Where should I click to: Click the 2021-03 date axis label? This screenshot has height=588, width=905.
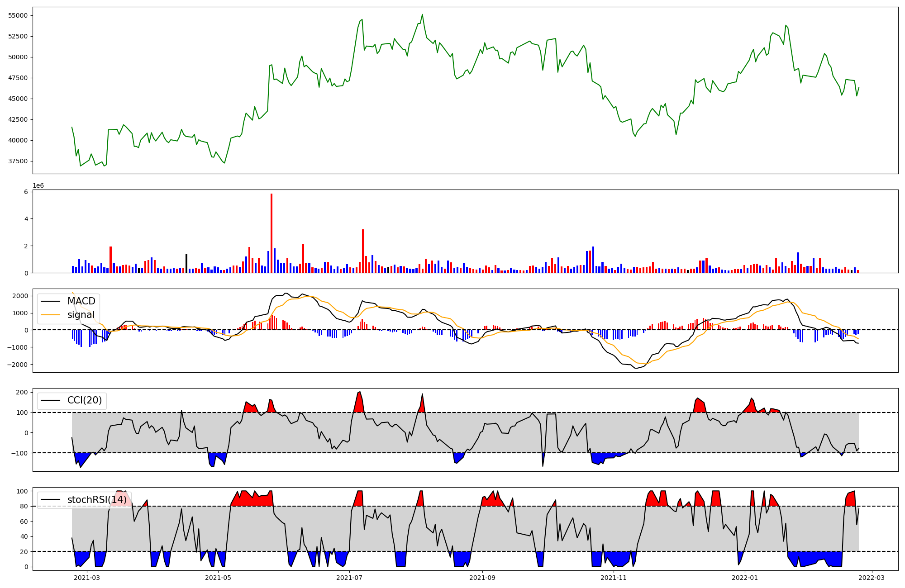(x=86, y=578)
